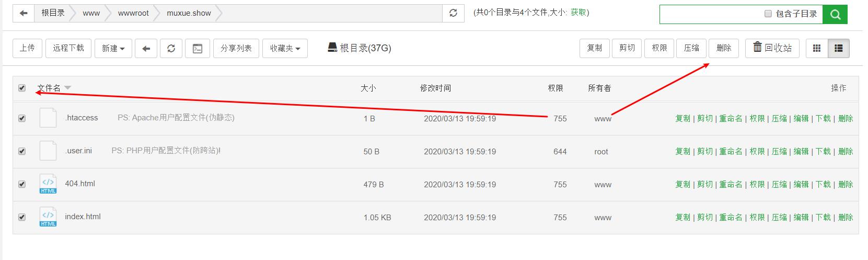Uncheck the index.html row checkbox
Viewport: 868px width, 260px height.
22,217
